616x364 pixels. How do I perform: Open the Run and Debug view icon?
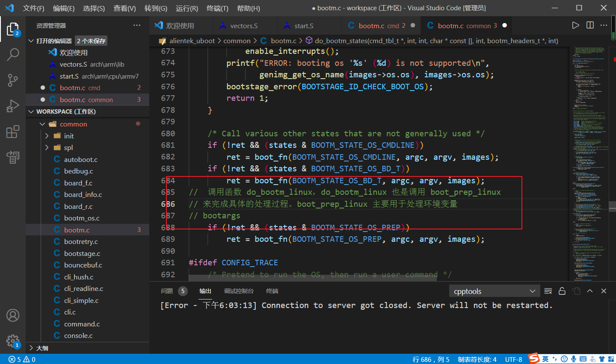(x=13, y=106)
